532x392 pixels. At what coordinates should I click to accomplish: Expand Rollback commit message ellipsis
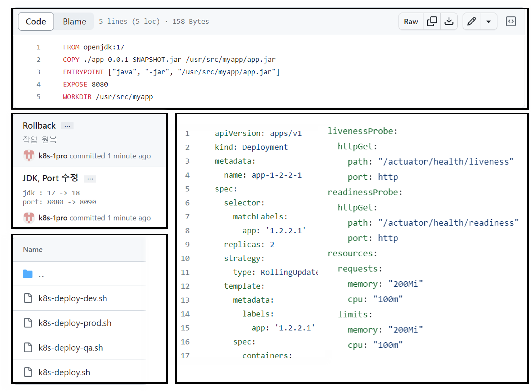[67, 126]
